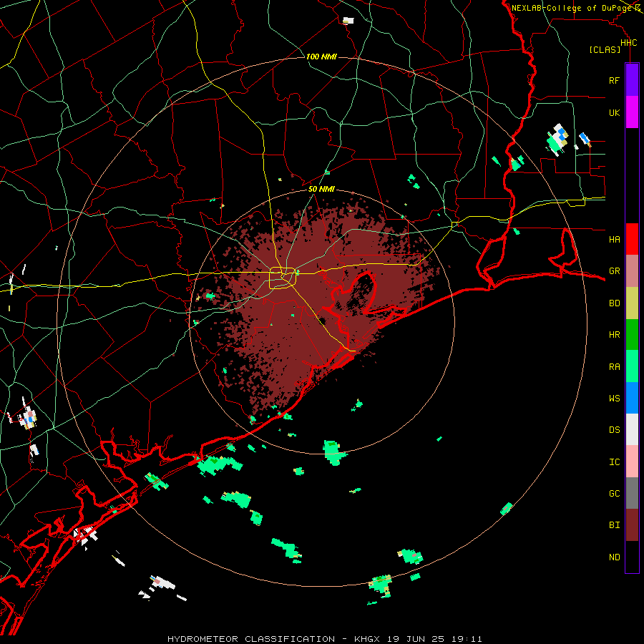The image size is (644, 644).
Task: Click the BD yellow legend swatch
Action: [632, 303]
